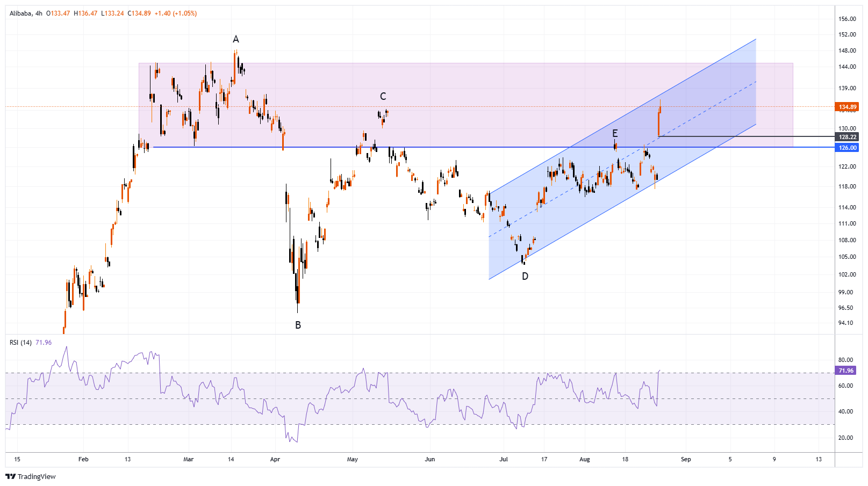868x486 pixels.
Task: Click the May date on the time axis
Action: 353,459
